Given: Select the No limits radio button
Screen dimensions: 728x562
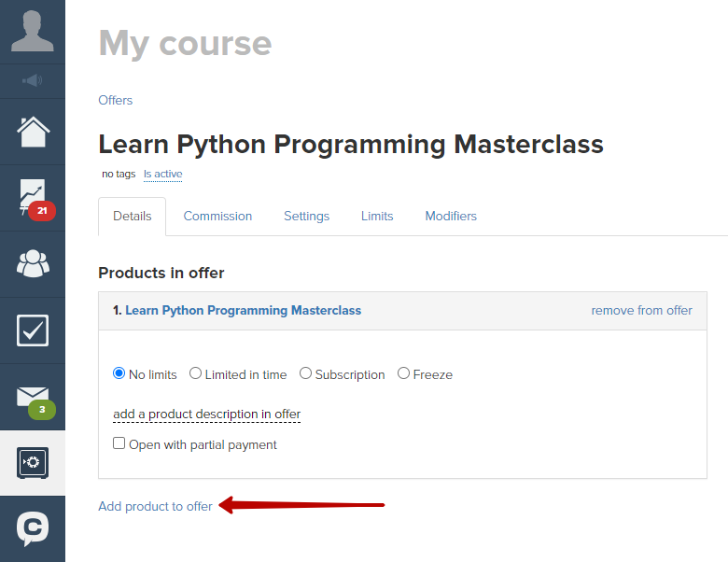Looking at the screenshot, I should tap(119, 373).
